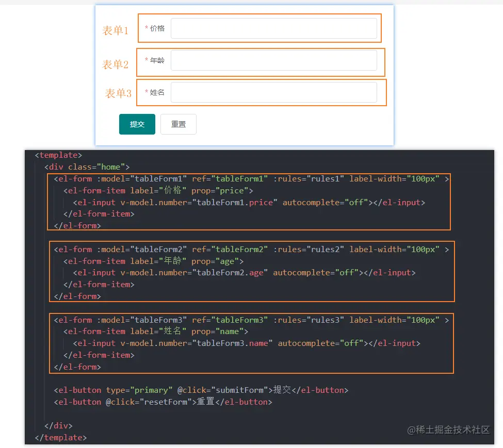Image resolution: width=503 pixels, height=448 pixels.
Task: Select the 价格 field label
Action: (x=157, y=28)
